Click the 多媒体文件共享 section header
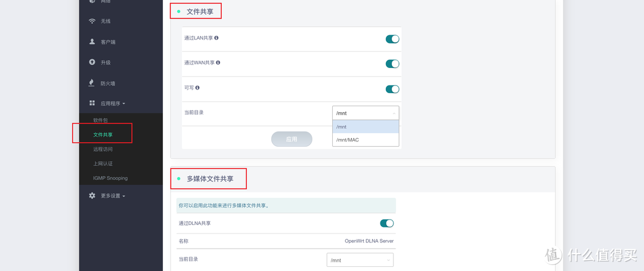644x271 pixels. [x=210, y=179]
